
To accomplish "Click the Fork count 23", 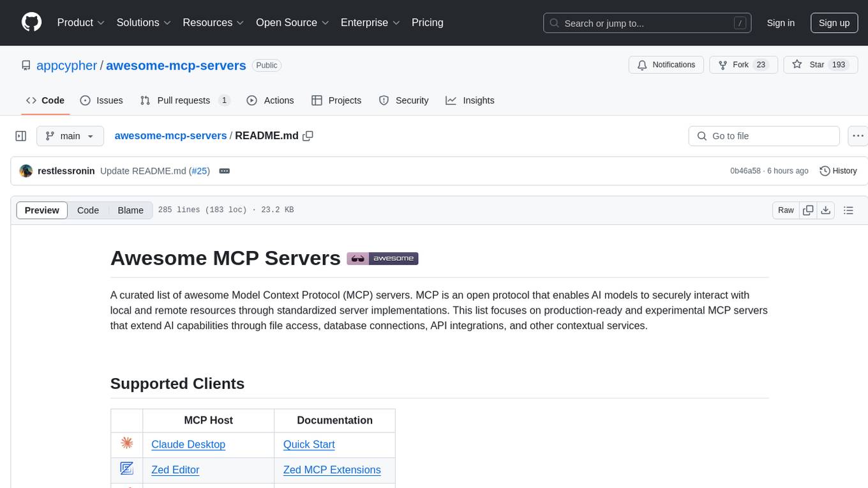I will (761, 65).
